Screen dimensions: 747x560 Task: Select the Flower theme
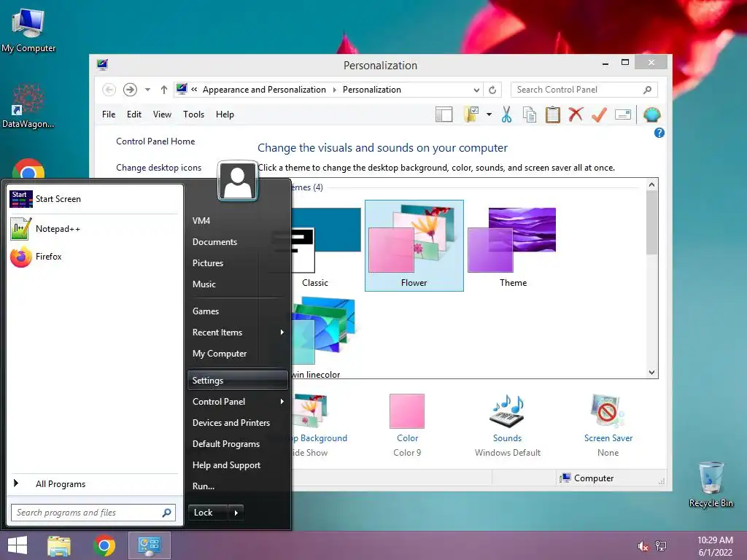click(414, 245)
